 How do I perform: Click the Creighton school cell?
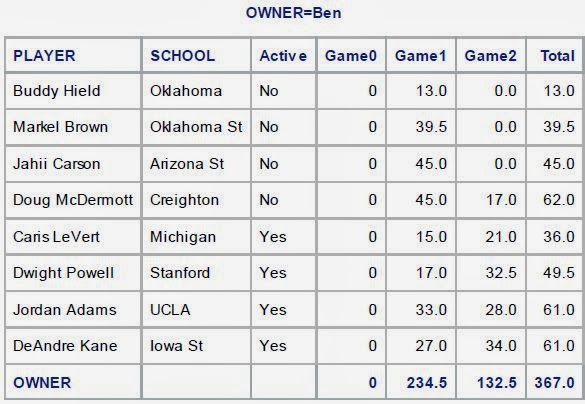[x=196, y=200]
